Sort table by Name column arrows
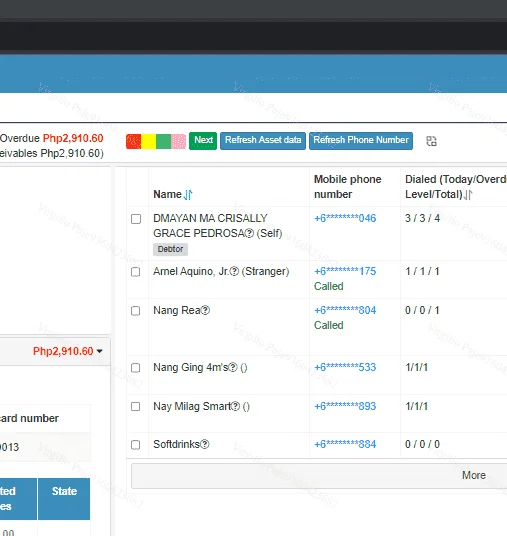 click(188, 195)
